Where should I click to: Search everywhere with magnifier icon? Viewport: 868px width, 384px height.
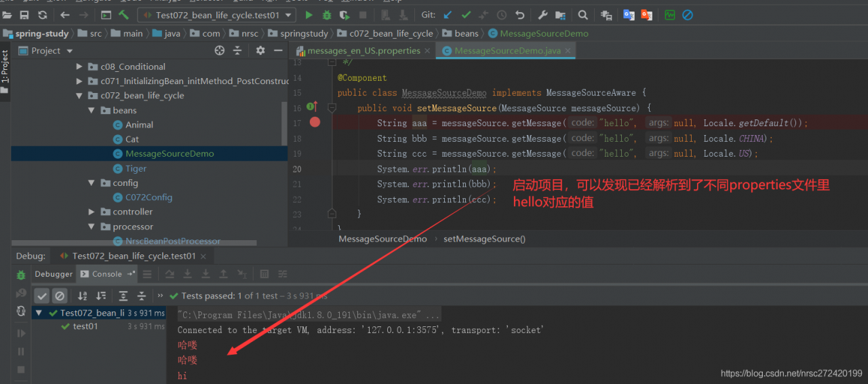(583, 14)
